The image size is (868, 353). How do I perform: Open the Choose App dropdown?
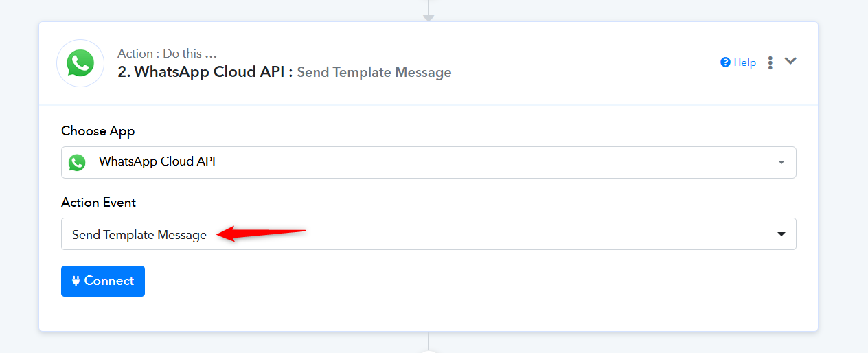429,162
